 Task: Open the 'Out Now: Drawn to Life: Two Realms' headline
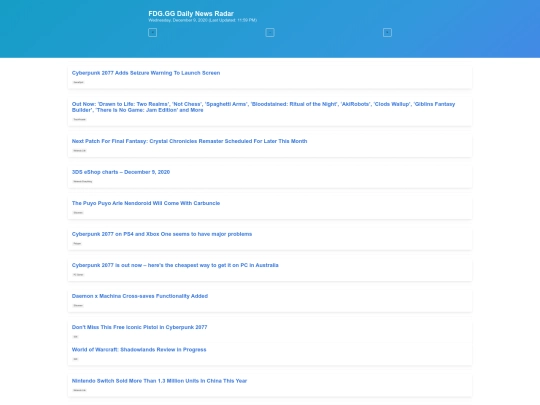[263, 107]
